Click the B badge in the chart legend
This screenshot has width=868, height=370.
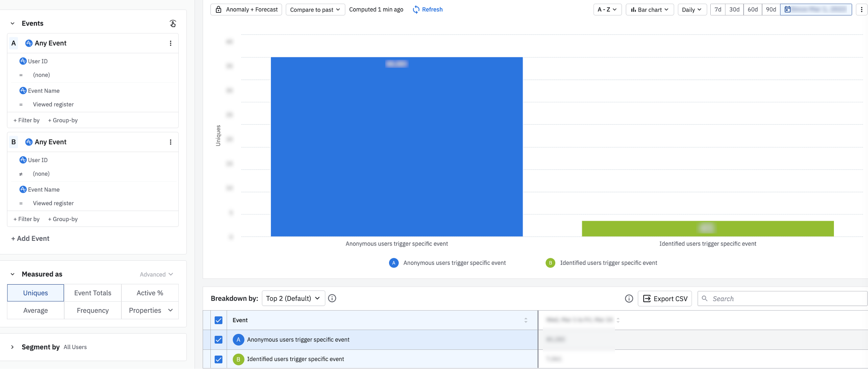[550, 263]
